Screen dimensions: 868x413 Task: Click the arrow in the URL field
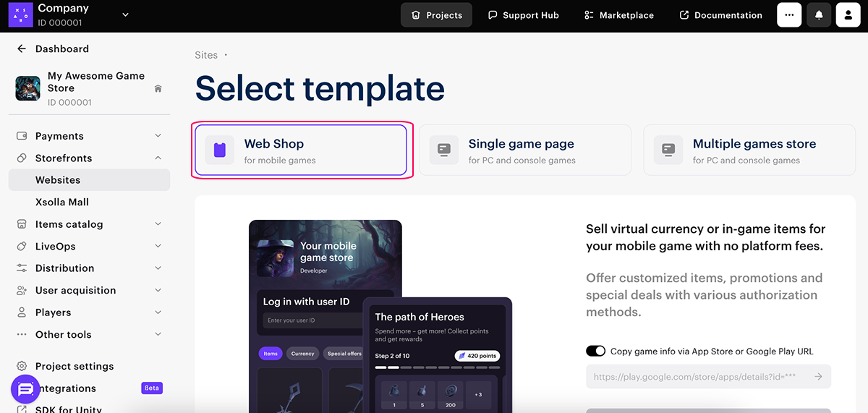tap(818, 377)
